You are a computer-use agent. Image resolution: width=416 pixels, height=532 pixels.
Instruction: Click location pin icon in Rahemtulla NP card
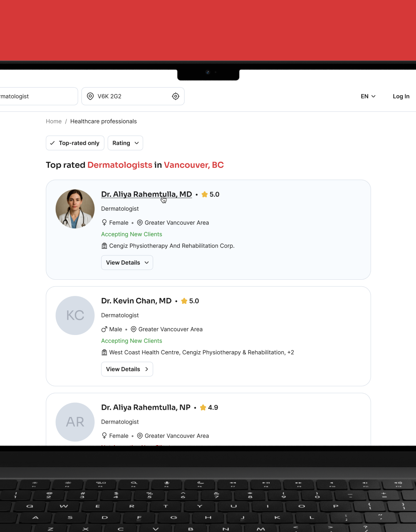point(140,436)
